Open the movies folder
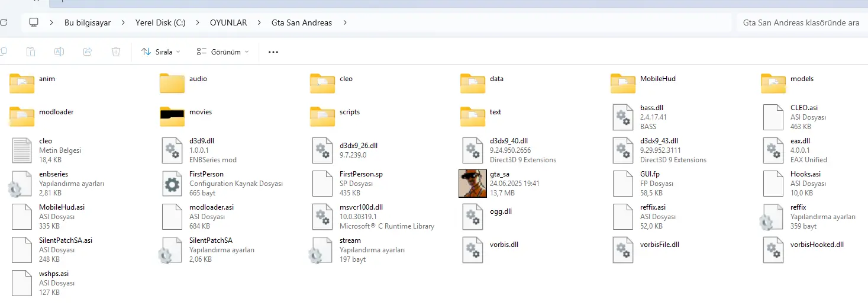This screenshot has height=305, width=868. [x=172, y=117]
